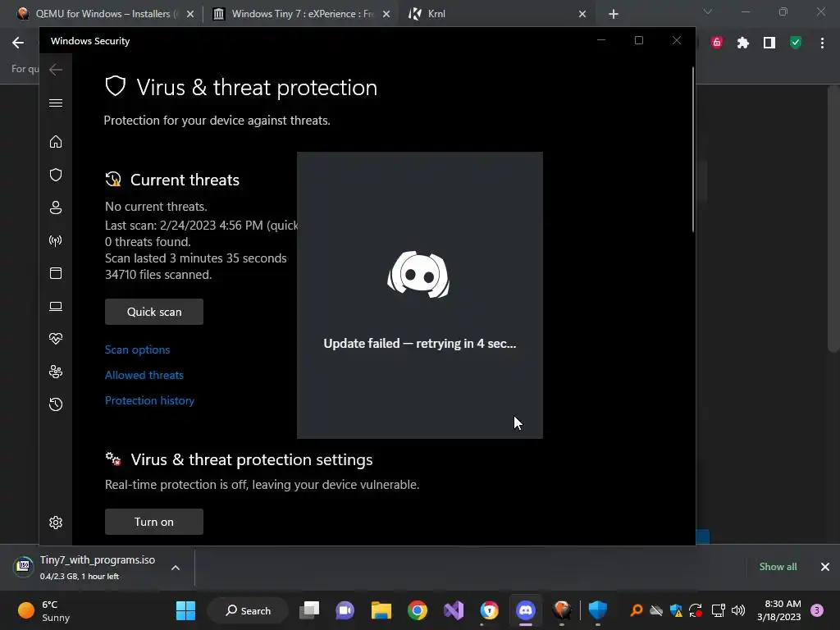The image size is (840, 630).
Task: Click the red lock extension icon
Action: pyautogui.click(x=717, y=43)
